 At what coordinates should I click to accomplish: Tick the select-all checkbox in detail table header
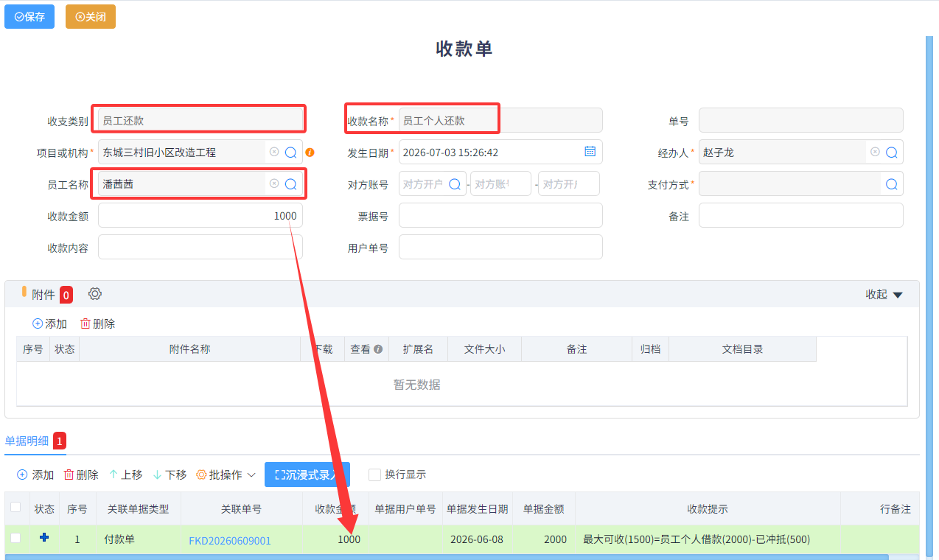(15, 507)
